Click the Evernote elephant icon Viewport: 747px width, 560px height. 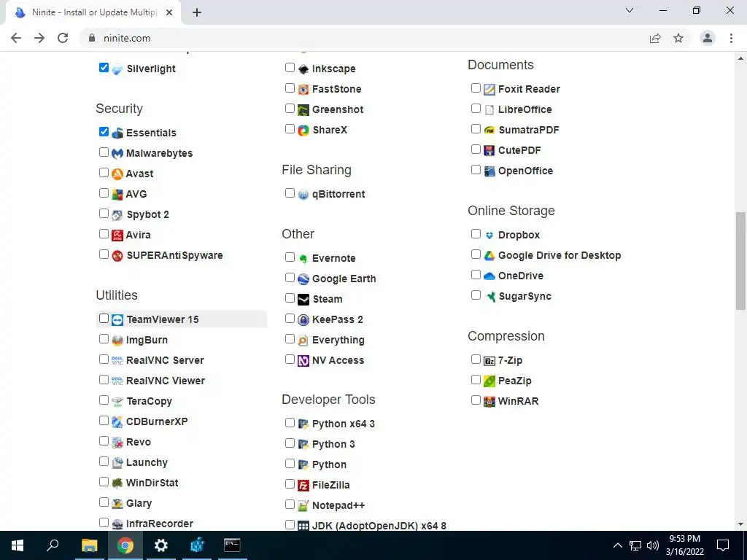point(303,259)
